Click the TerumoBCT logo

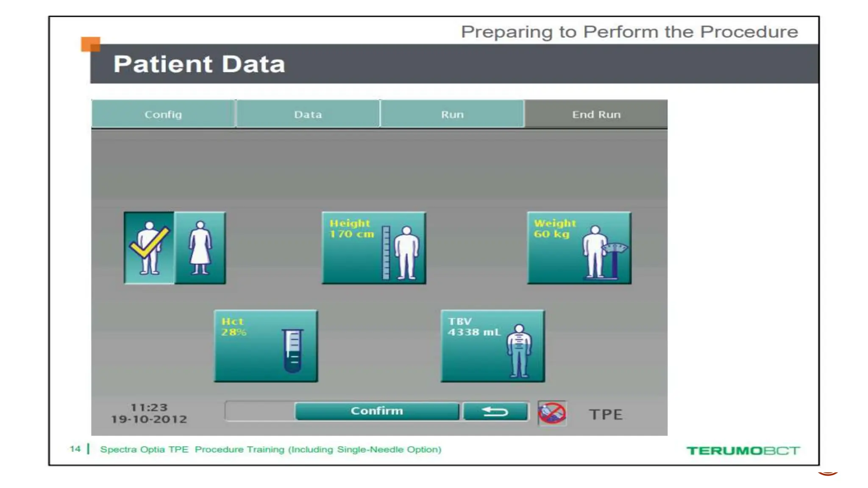(743, 450)
